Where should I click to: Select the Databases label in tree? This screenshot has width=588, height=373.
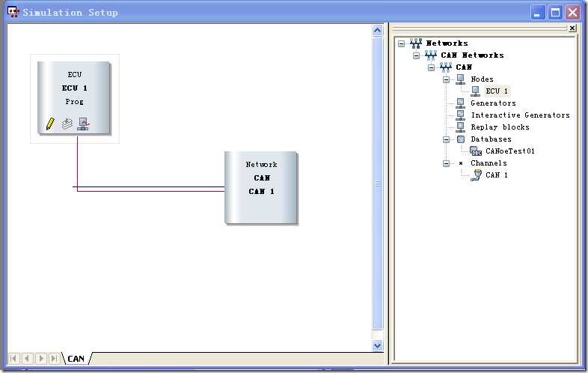point(491,139)
